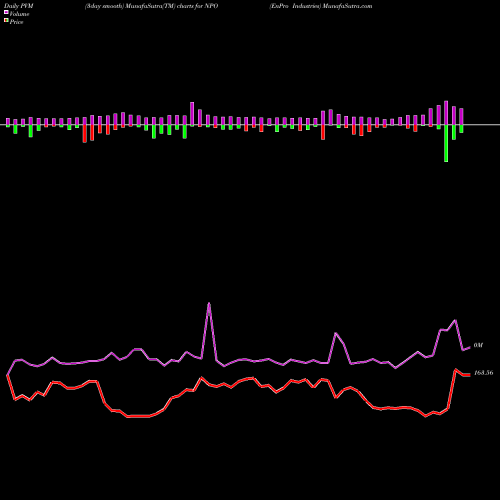Viewport: 500px width, 500px height.
Task: Click the '0M' volume value label
Action: pos(478,345)
